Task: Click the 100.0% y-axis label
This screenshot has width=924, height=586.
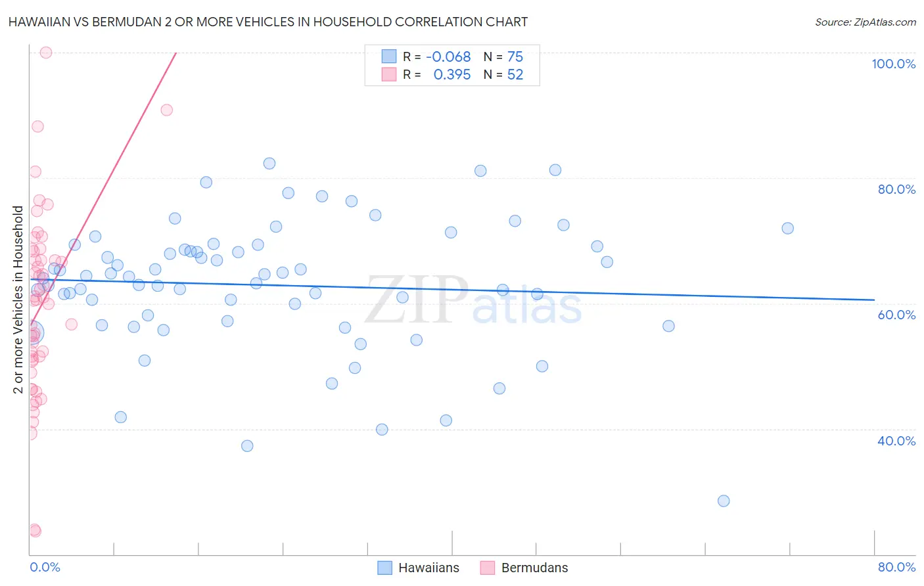Action: click(x=893, y=64)
